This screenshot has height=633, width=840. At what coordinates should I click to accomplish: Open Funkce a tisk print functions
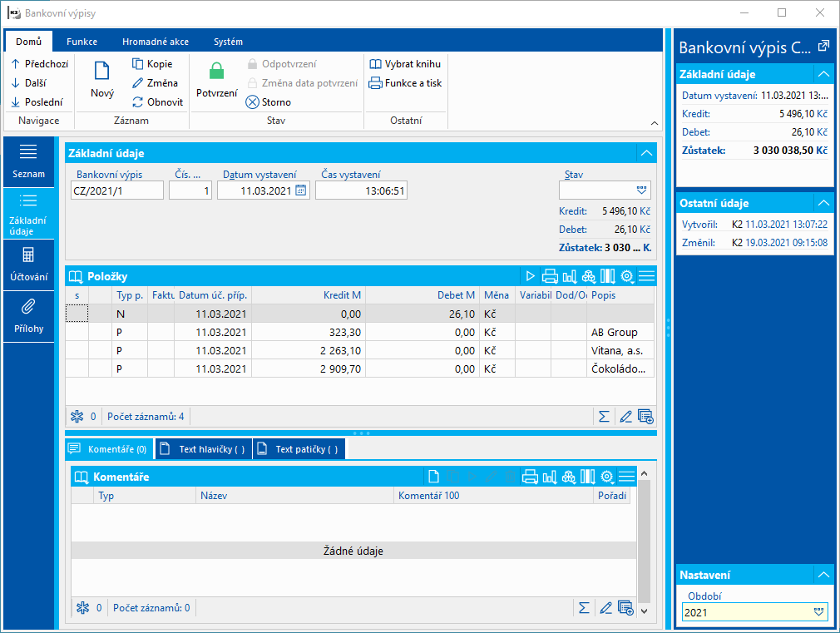point(405,83)
